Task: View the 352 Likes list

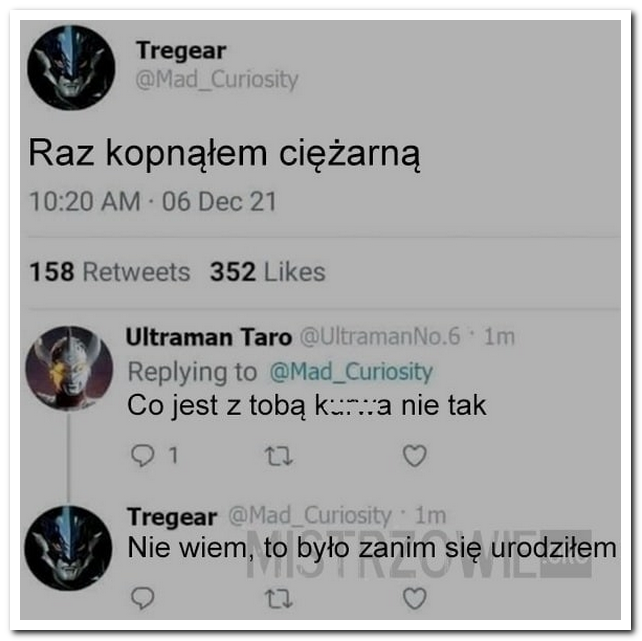Action: tap(268, 272)
